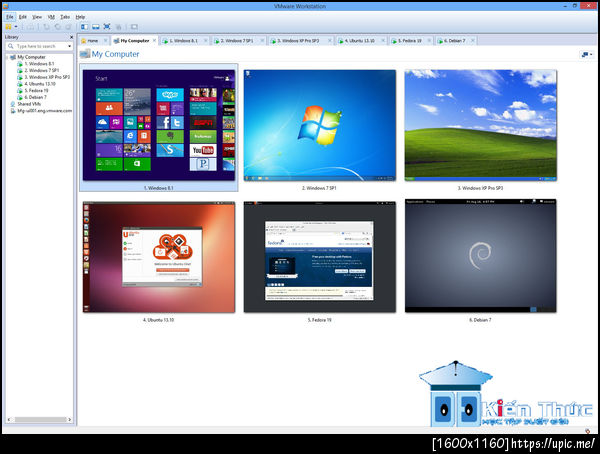
Task: Select the Windows 7 SP1 VM thumbnail
Action: tap(320, 125)
